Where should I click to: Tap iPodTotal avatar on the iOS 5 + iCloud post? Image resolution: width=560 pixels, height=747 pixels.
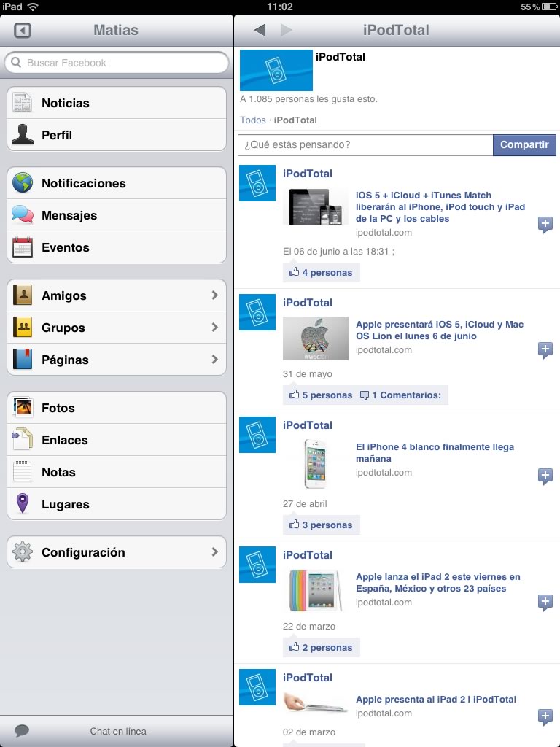click(x=257, y=183)
